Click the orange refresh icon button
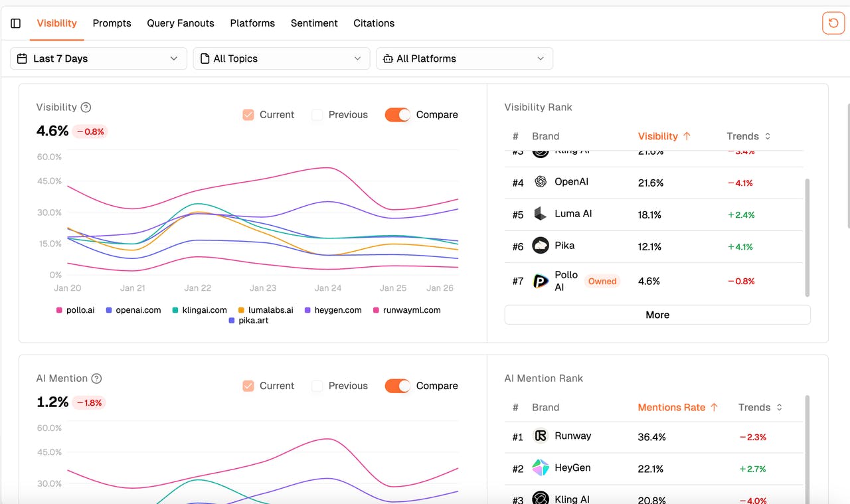This screenshot has height=504, width=850. click(833, 23)
